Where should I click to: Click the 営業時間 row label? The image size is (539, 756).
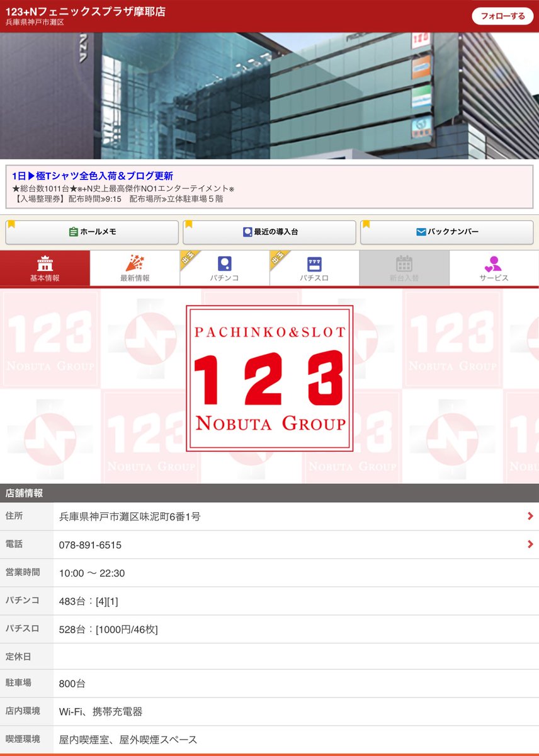[23, 572]
